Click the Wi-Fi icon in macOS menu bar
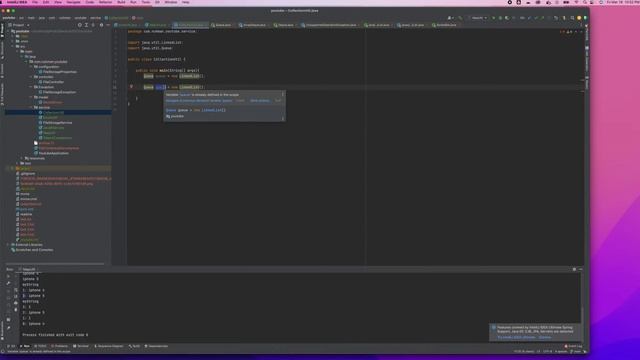 576,2
